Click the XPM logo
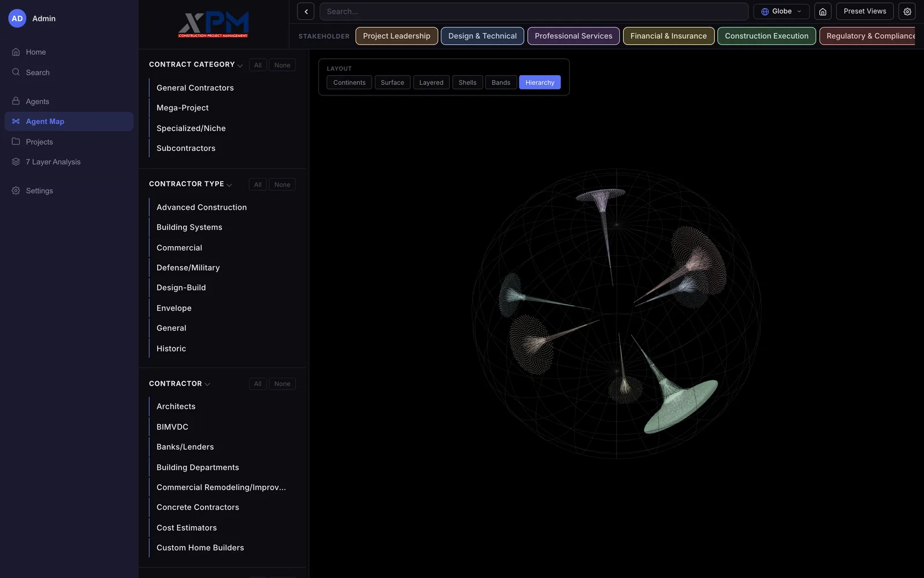The image size is (924, 578). (x=213, y=24)
